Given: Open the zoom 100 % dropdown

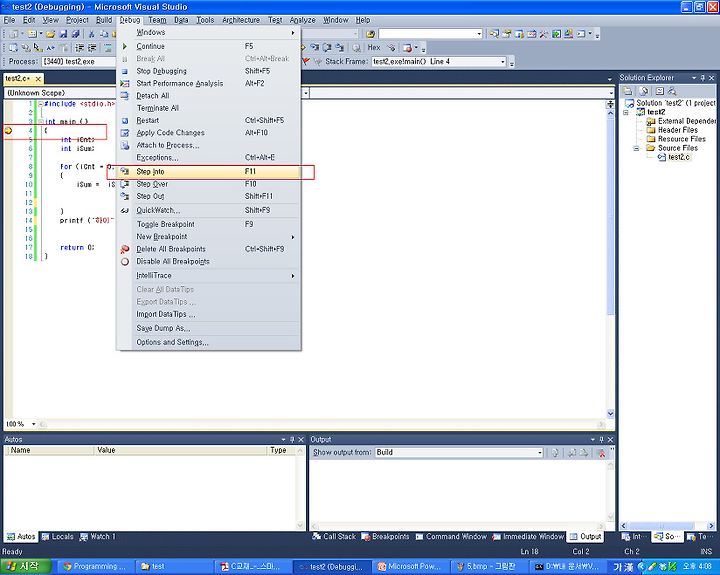Looking at the screenshot, I should [33, 424].
